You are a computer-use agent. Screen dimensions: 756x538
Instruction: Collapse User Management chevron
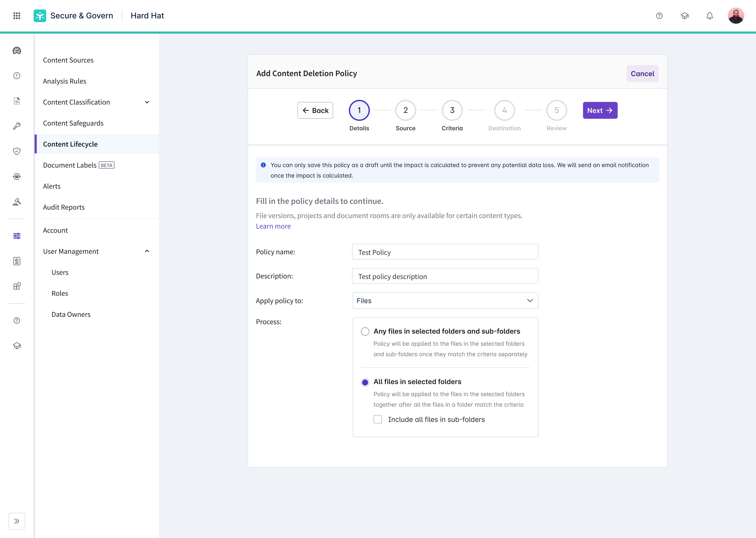147,251
